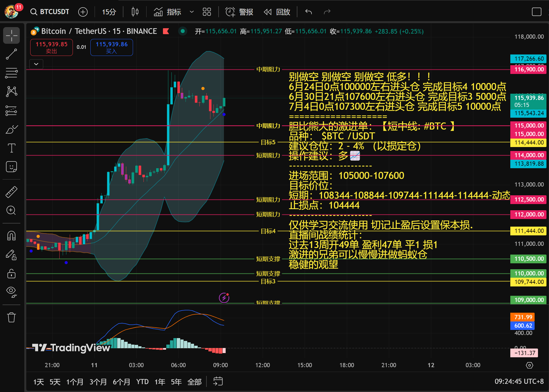Click the yellow 114,444.00 price label
The width and height of the screenshot is (549, 392).
point(528,143)
